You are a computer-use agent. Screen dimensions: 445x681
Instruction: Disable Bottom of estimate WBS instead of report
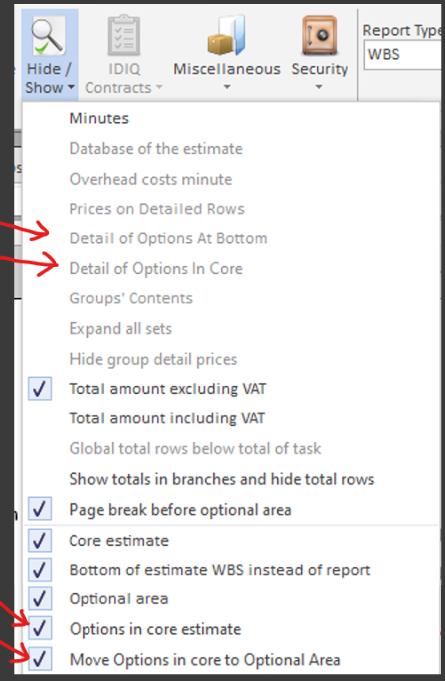click(x=40, y=570)
